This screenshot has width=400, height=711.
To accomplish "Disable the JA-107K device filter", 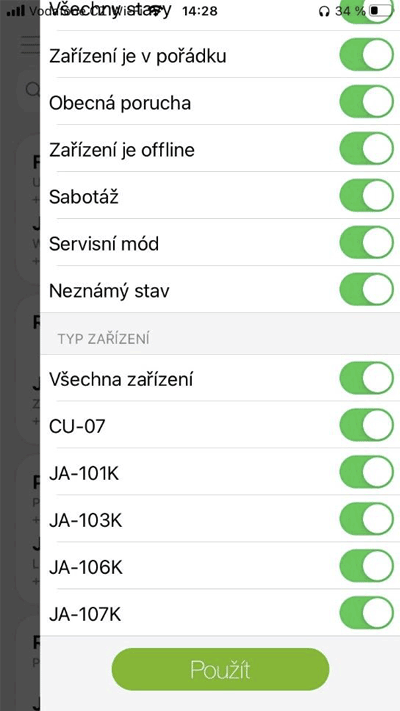I will [x=366, y=613].
